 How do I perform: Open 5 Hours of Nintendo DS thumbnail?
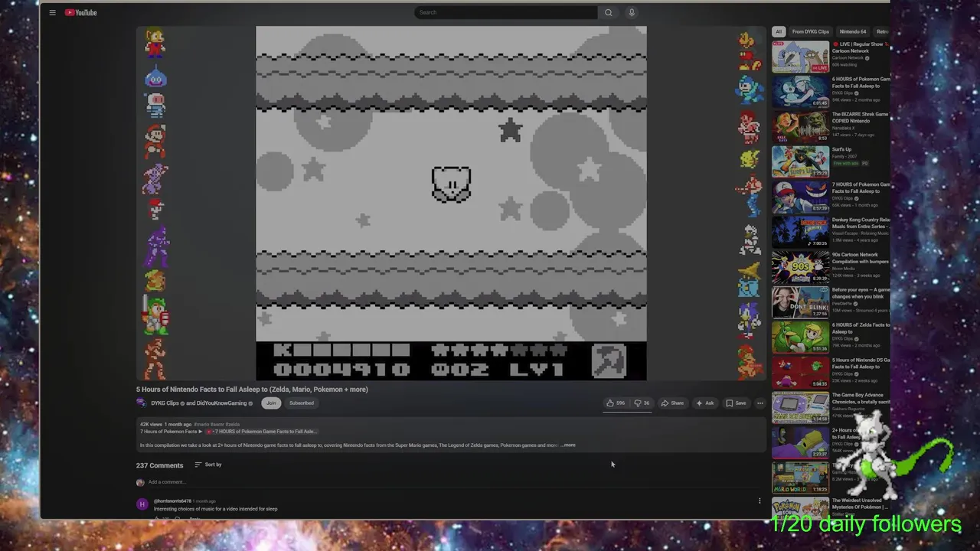click(800, 373)
